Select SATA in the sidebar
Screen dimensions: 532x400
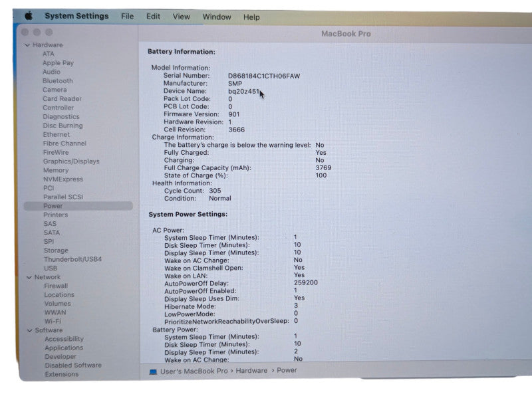(52, 233)
